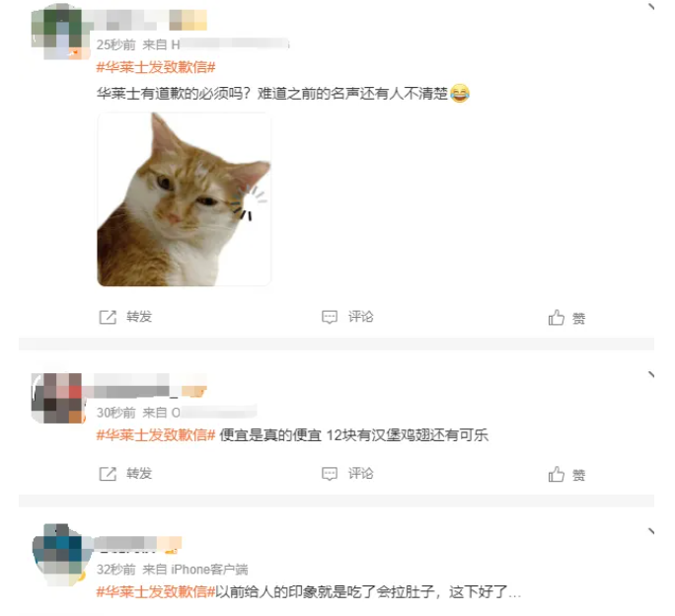Follow the #华莱士发致歉信# hashtag in second post
This screenshot has width=675, height=616.
pos(156,435)
